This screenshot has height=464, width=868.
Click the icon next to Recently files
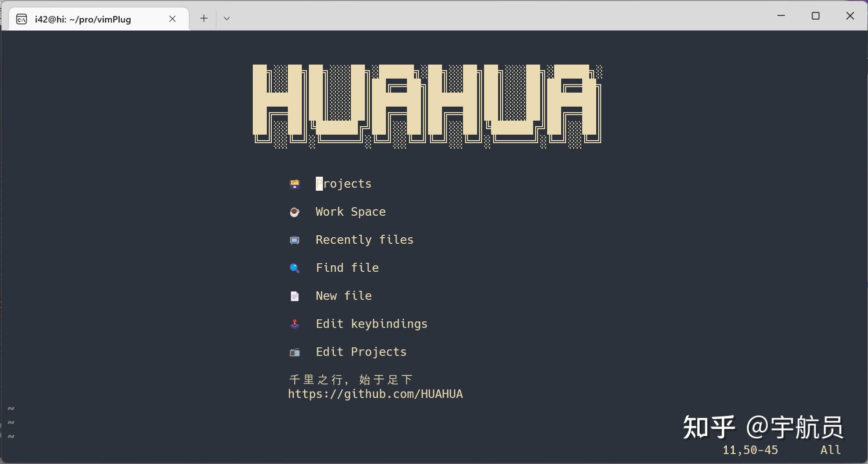point(294,240)
